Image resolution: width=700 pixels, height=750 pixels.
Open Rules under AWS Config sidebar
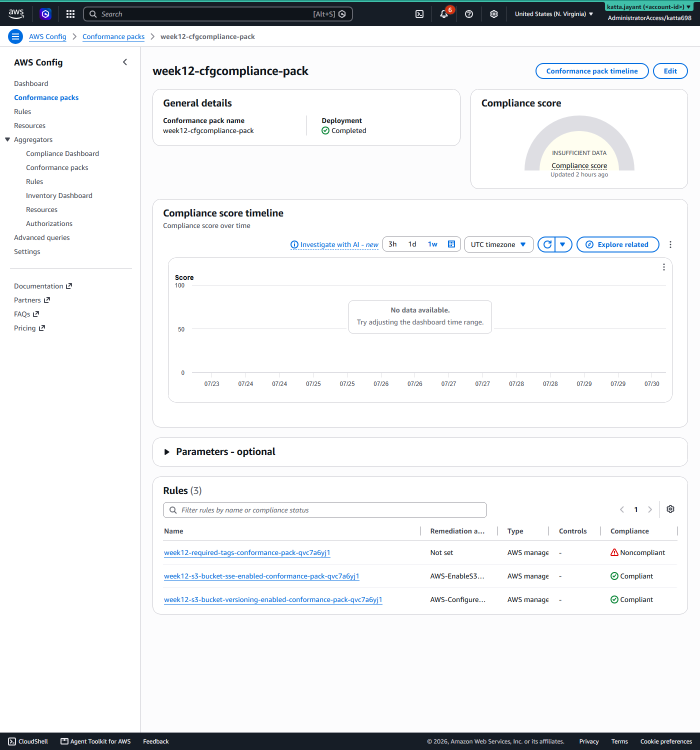click(x=22, y=111)
